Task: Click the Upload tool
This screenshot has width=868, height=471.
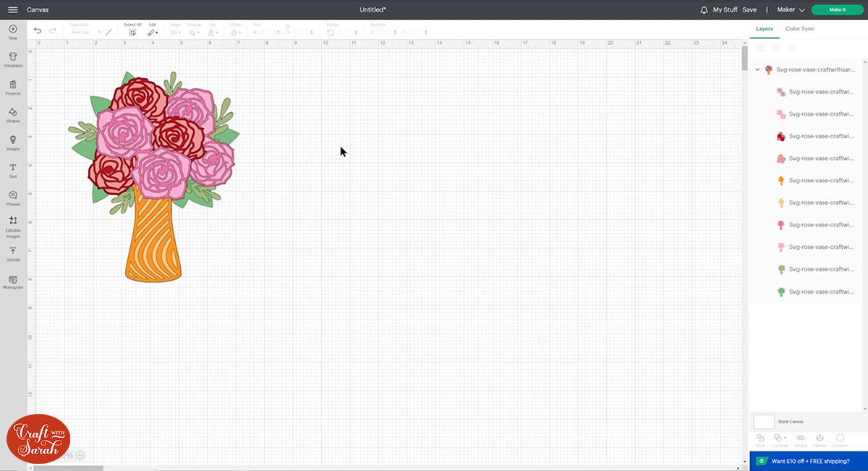Action: [13, 254]
